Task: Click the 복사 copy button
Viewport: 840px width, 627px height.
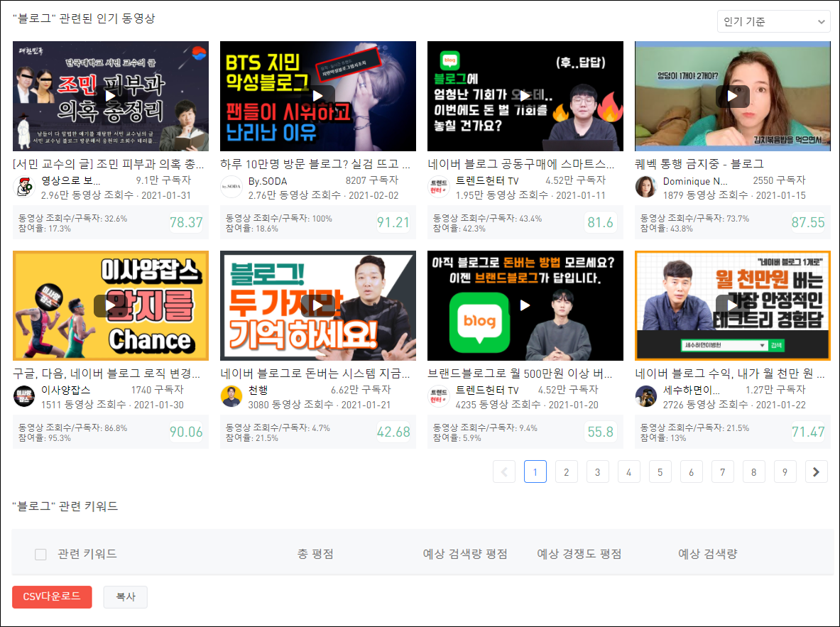Action: [x=126, y=596]
